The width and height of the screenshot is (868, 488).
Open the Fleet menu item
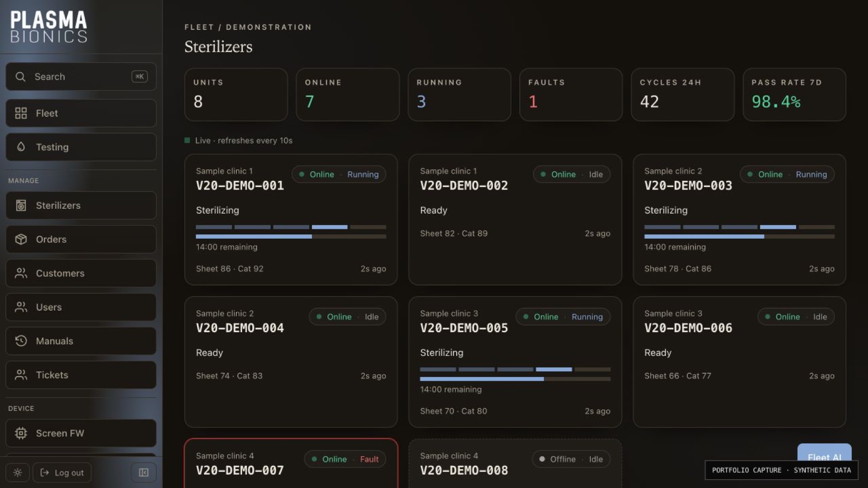click(81, 113)
